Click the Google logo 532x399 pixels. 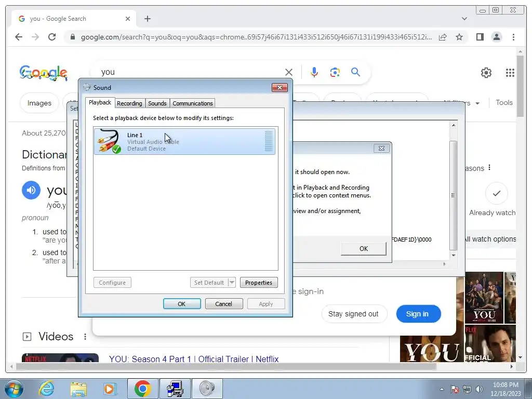[x=44, y=73]
